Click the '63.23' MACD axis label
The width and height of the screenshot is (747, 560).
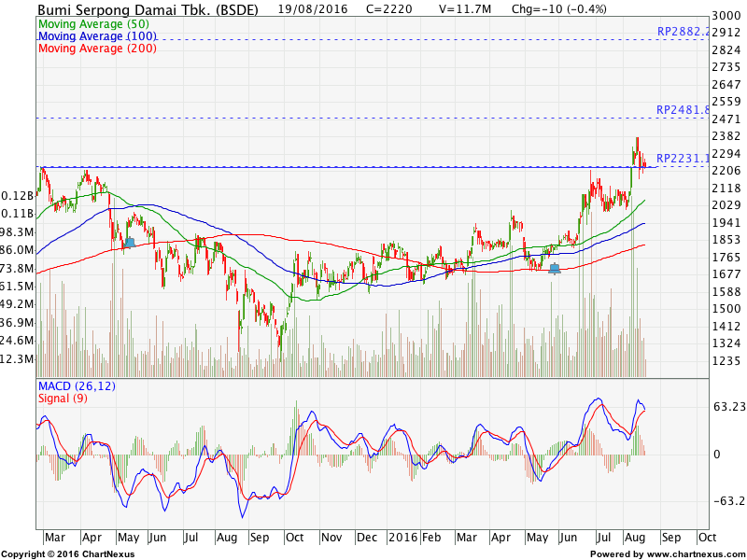729,407
